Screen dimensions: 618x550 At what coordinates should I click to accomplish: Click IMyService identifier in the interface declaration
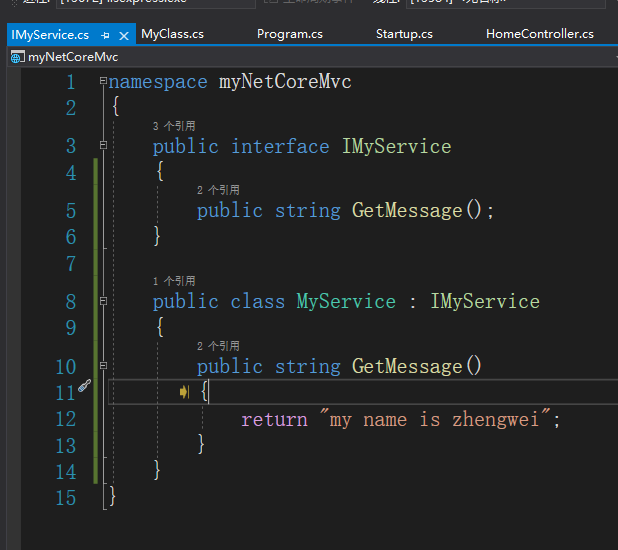396,147
